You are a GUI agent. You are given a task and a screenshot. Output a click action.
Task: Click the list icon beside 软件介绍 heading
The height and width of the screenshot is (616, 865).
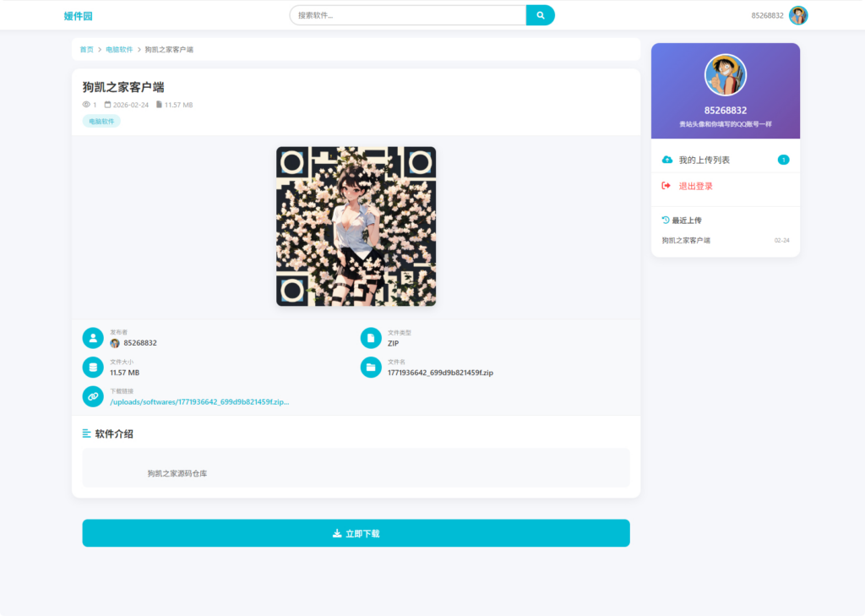tap(85, 433)
